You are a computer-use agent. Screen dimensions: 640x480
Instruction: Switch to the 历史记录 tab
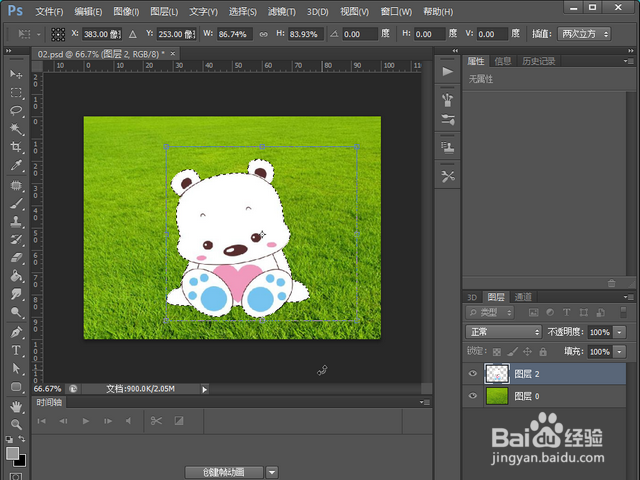click(538, 61)
